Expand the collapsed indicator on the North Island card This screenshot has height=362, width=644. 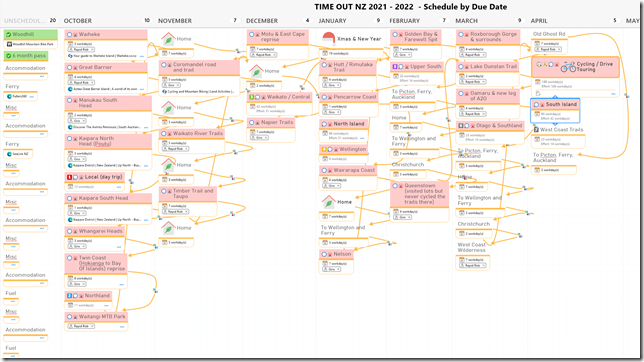(x=362, y=138)
